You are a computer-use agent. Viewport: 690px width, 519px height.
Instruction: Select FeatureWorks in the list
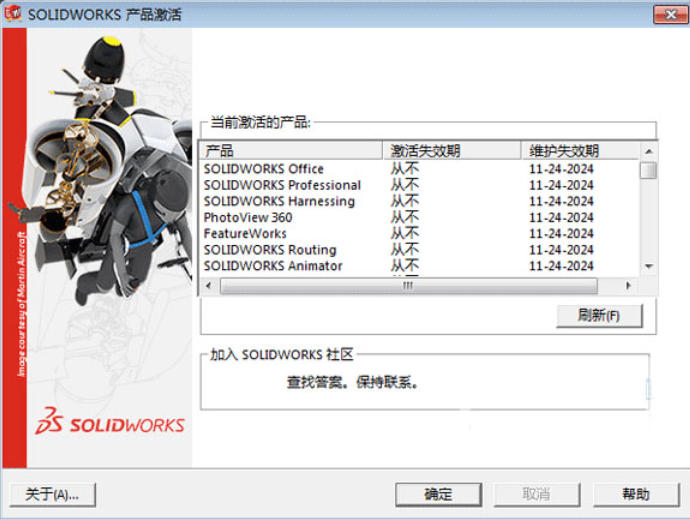coord(245,233)
